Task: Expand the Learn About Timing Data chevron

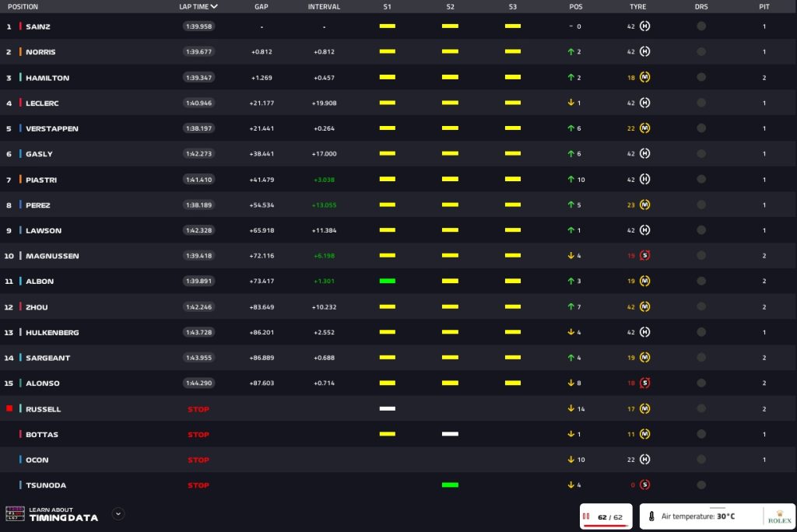Action: click(x=118, y=513)
